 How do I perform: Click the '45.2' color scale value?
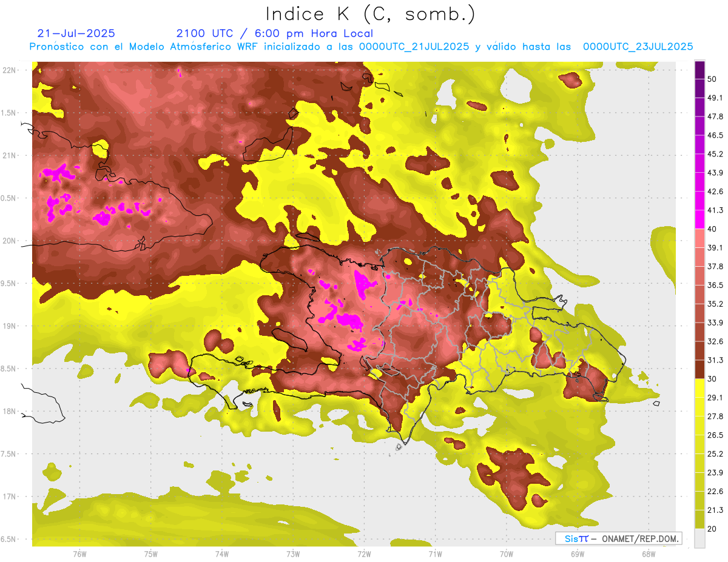[x=715, y=154]
